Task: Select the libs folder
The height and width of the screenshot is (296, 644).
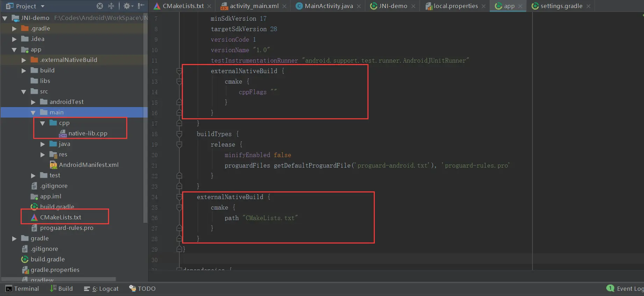Action: [45, 81]
